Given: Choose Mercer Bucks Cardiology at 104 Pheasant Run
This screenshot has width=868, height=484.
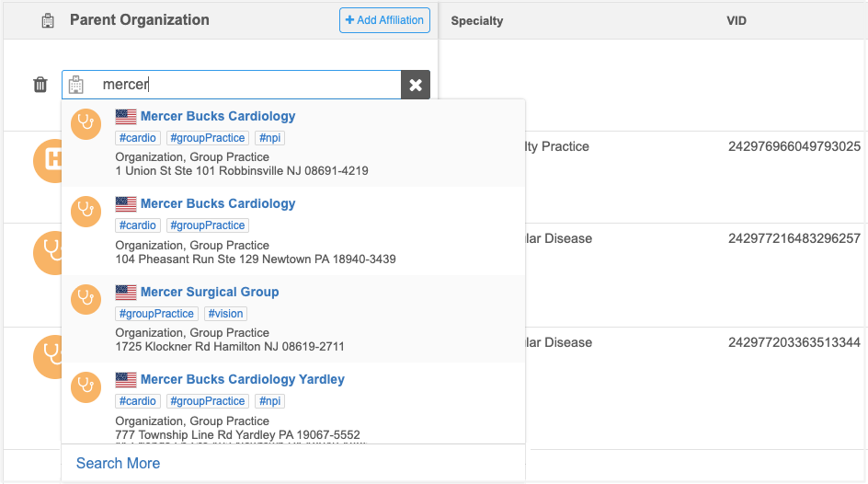Looking at the screenshot, I should pos(218,203).
